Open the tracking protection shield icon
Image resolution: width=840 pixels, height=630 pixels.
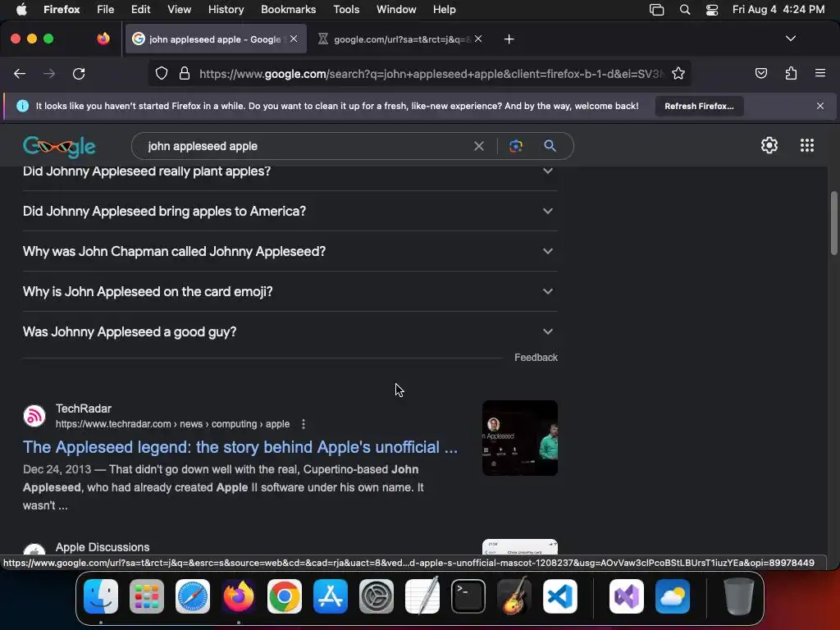pyautogui.click(x=162, y=73)
